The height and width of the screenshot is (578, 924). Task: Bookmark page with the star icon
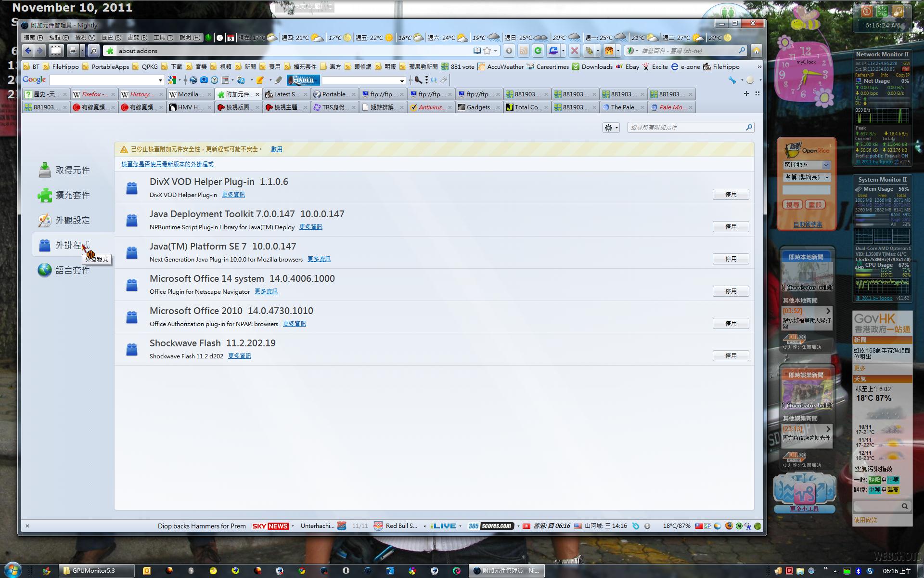(x=487, y=51)
